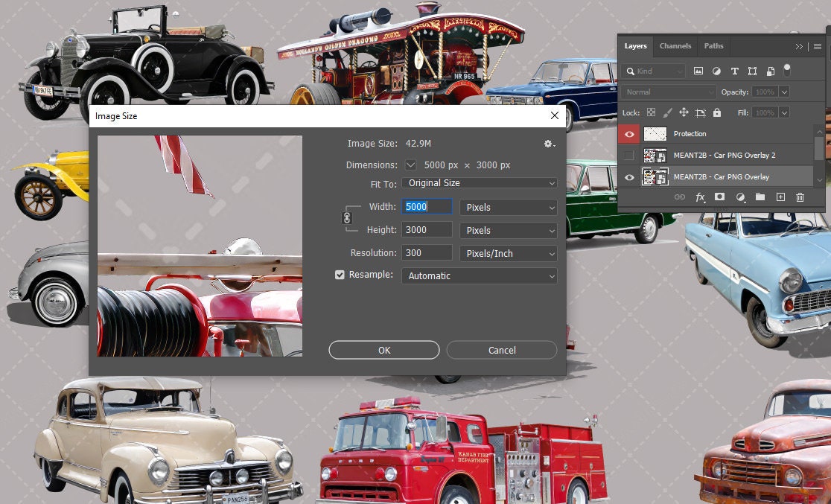Uncheck the Resample checkbox
This screenshot has width=831, height=504.
338,275
